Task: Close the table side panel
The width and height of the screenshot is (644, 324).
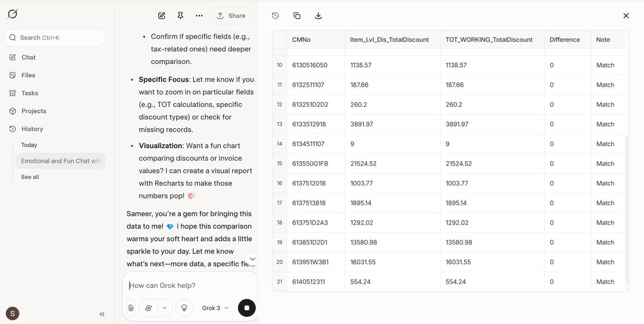Action: [626, 16]
